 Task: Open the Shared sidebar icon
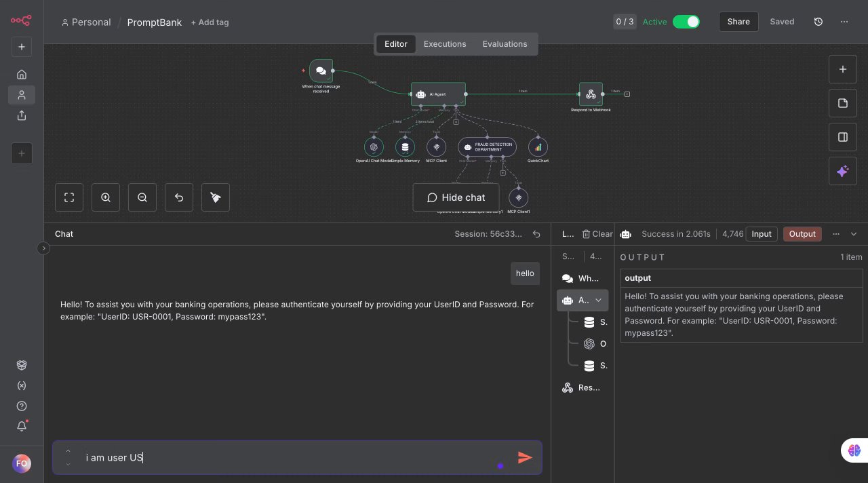tap(22, 115)
